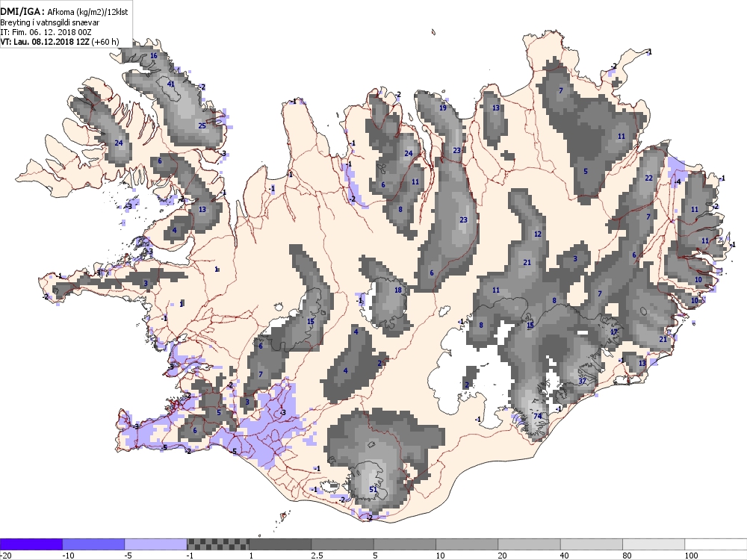Click the map value '-4' near the east coast
This screenshot has height=560, width=747.
(678, 182)
